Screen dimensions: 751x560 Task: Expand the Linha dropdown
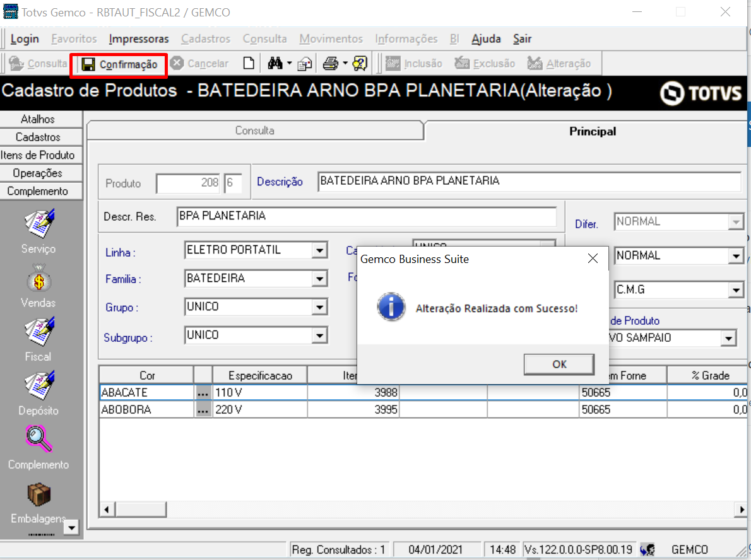(x=319, y=250)
